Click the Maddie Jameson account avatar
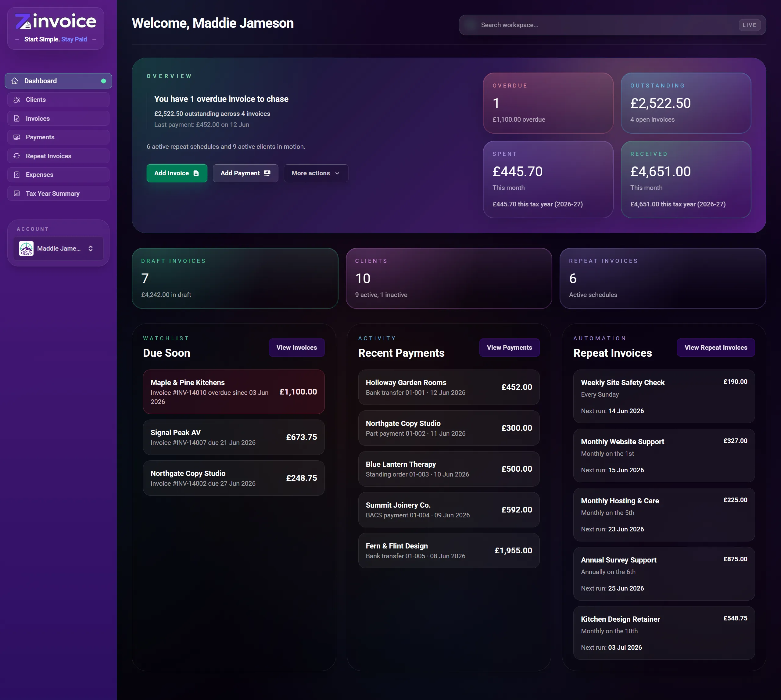The height and width of the screenshot is (700, 781). pyautogui.click(x=26, y=248)
